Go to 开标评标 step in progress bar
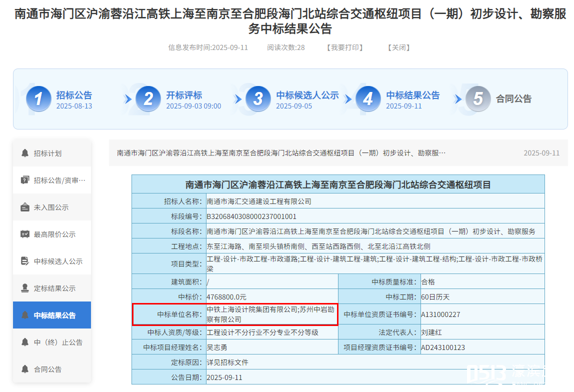The image size is (574, 392). pos(184,95)
